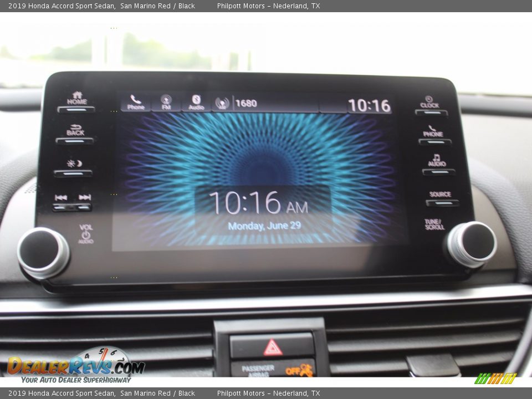Screen dimensions: 532x399
Task: Toggle the day/night display brightness key
Action: tap(73, 168)
